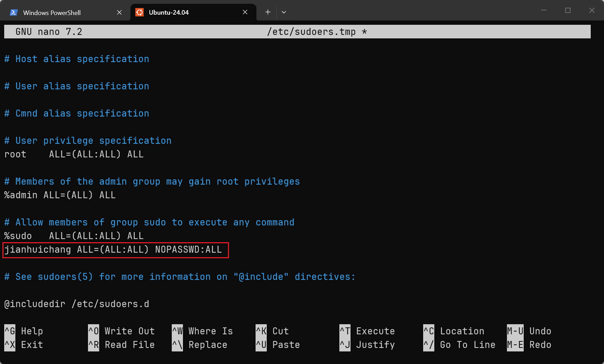The width and height of the screenshot is (604, 364).
Task: Select the Ubuntu-24.04 tab
Action: 169,13
